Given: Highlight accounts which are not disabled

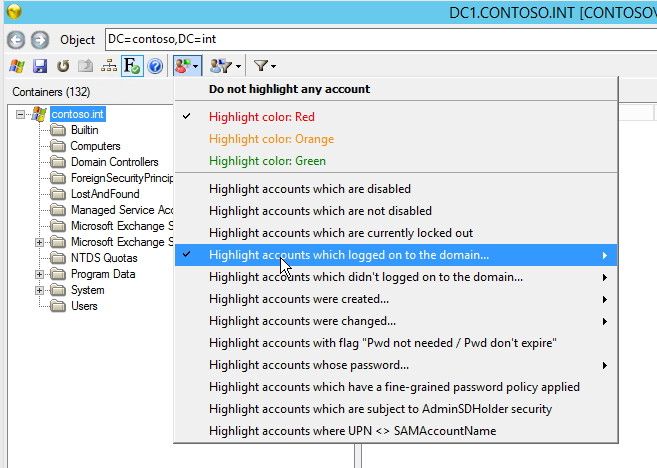Looking at the screenshot, I should (x=396, y=211).
